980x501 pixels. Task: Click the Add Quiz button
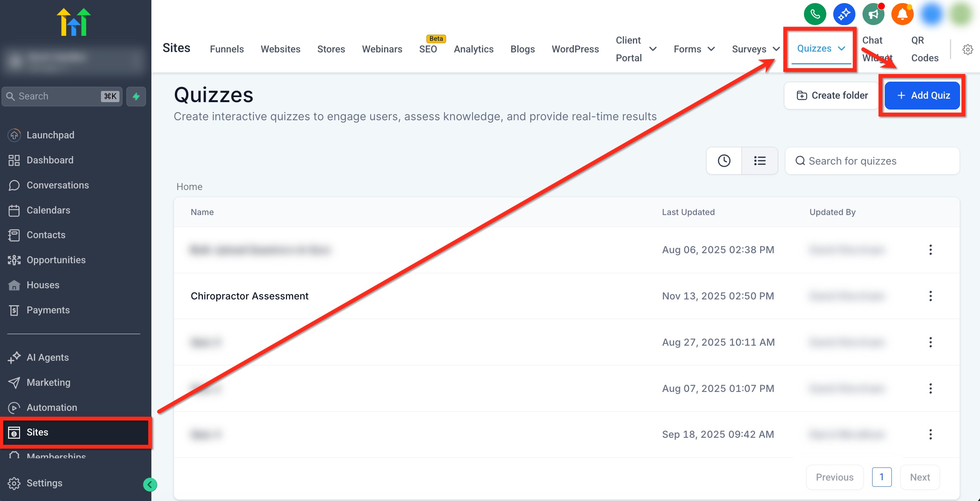click(x=922, y=96)
